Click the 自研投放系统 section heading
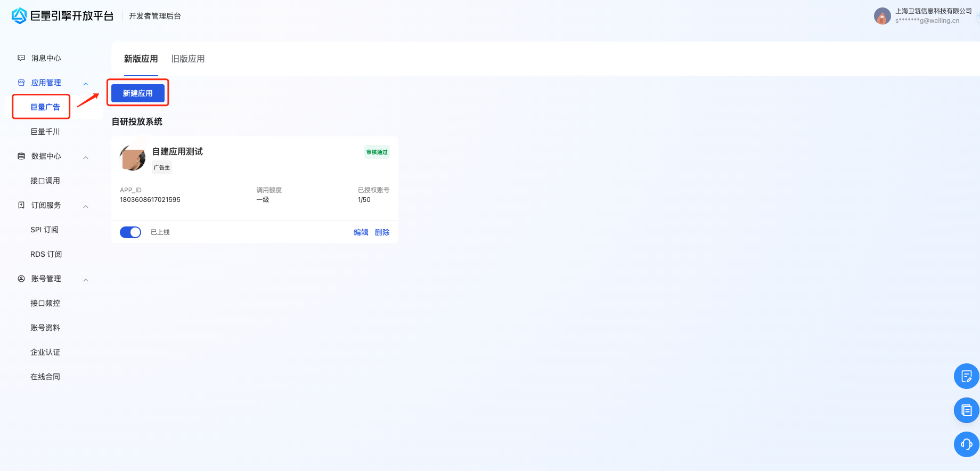980x471 pixels. pyautogui.click(x=137, y=121)
